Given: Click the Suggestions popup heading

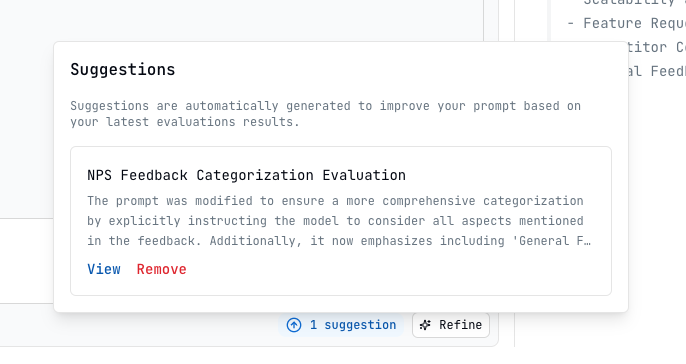Looking at the screenshot, I should tap(123, 70).
